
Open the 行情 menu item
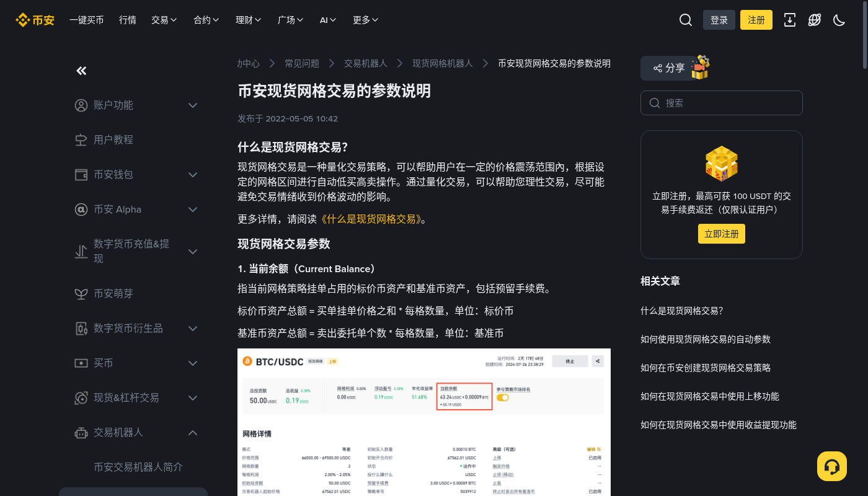[128, 20]
